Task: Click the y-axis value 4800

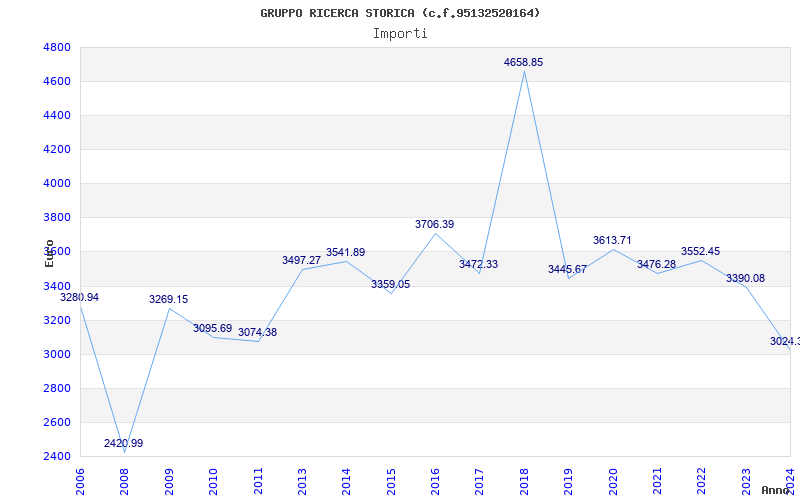Action: coord(55,47)
